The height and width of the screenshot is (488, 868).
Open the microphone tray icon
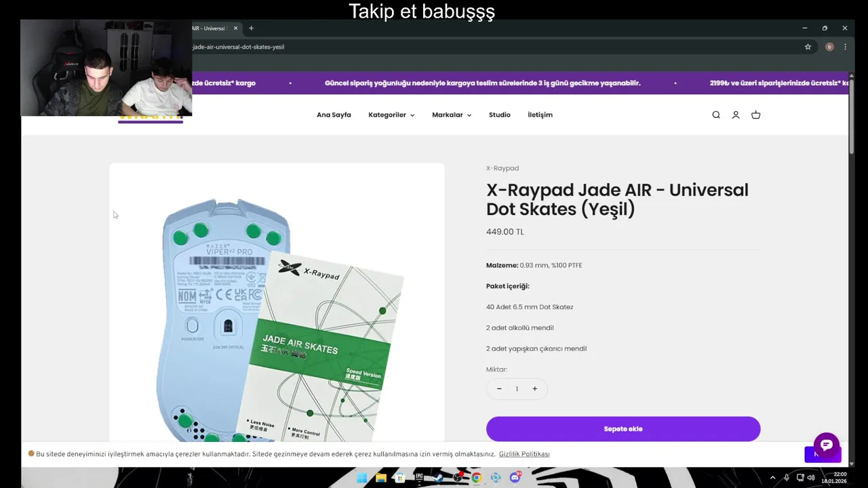(x=786, y=478)
